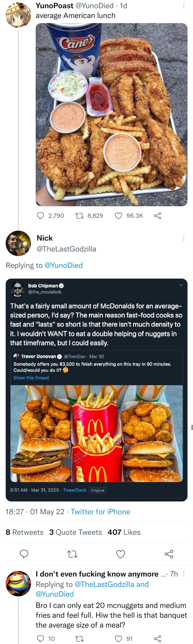Open the Bob Chipman screenshot image
The image size is (193, 644).
(x=96, y=390)
